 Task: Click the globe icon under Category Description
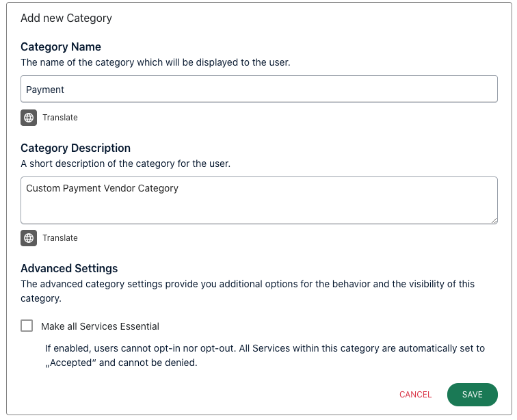(x=29, y=238)
